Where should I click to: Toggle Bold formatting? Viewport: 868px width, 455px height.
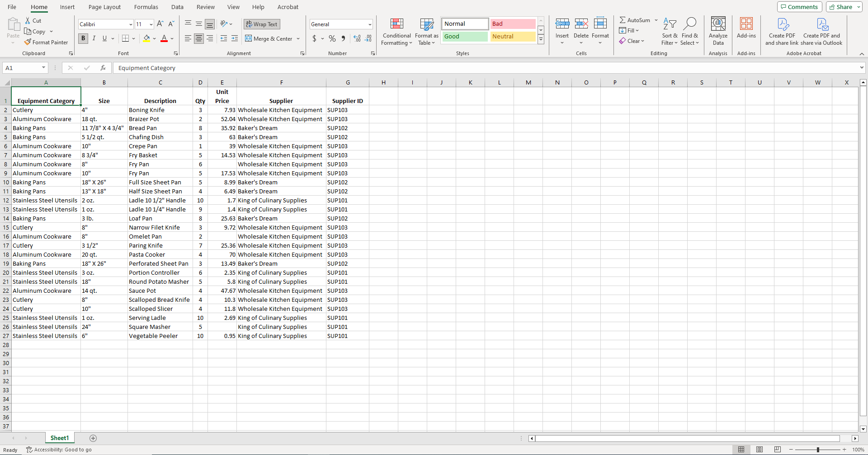coord(83,38)
